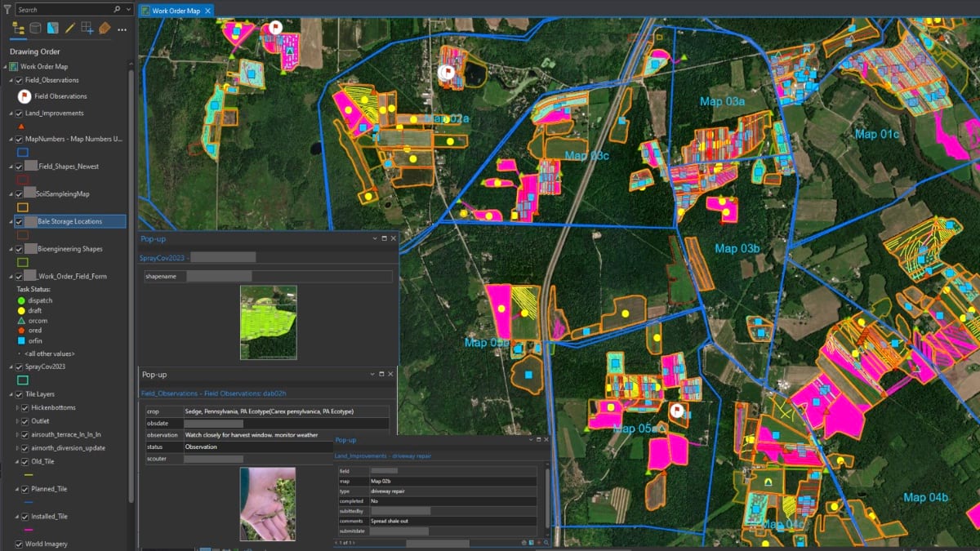980x551 pixels.
Task: Toggle Bale Storage Locations checkbox
Action: coord(20,221)
